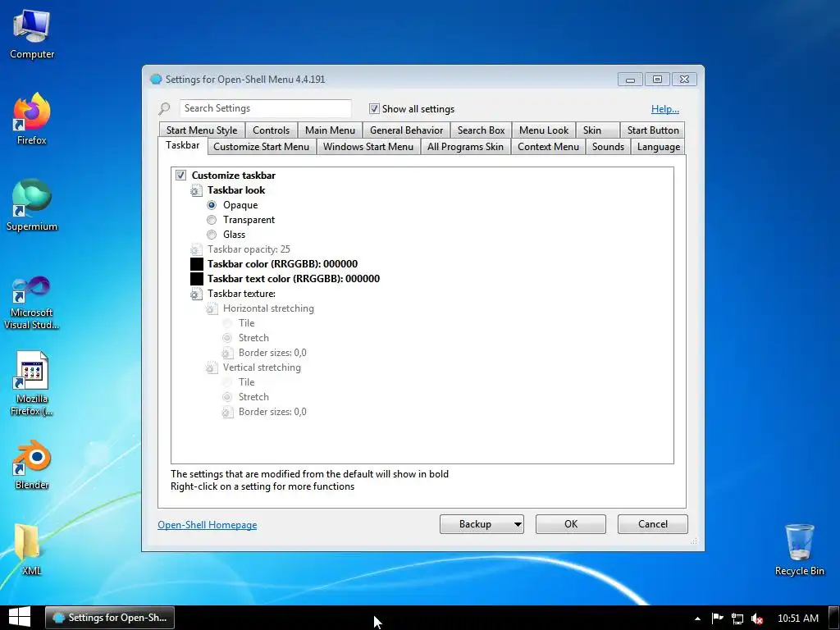This screenshot has width=840, height=630.
Task: Click the OK button
Action: tap(571, 524)
